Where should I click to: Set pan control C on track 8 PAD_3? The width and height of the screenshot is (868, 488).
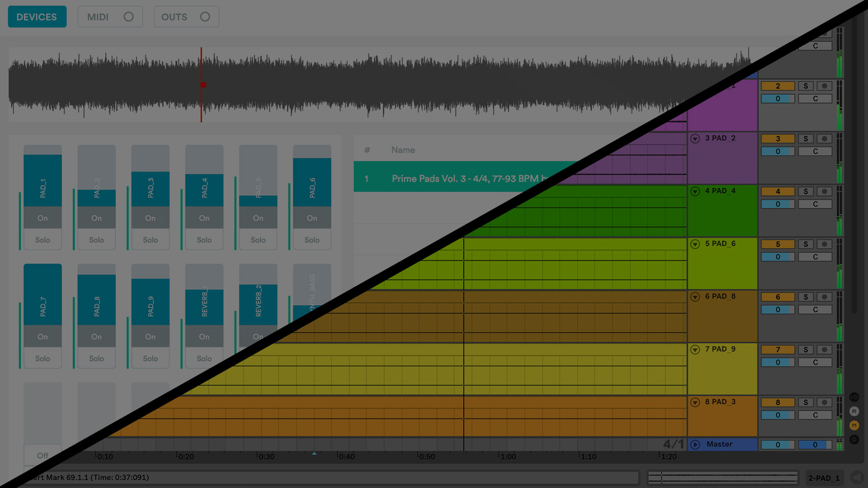point(815,415)
